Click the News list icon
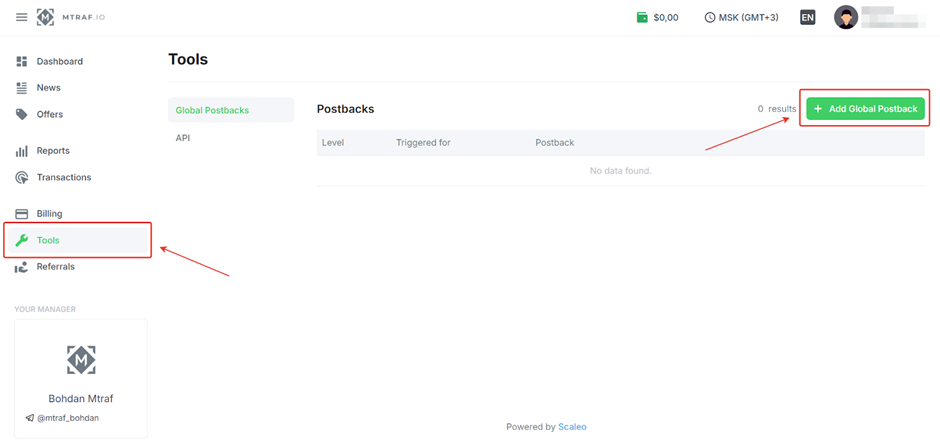 pyautogui.click(x=22, y=88)
